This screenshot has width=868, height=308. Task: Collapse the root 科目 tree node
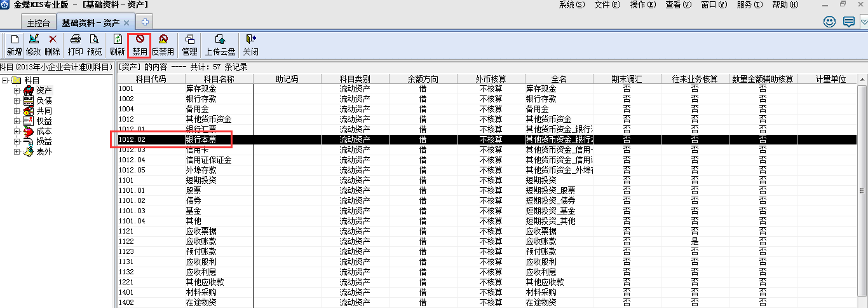point(5,80)
